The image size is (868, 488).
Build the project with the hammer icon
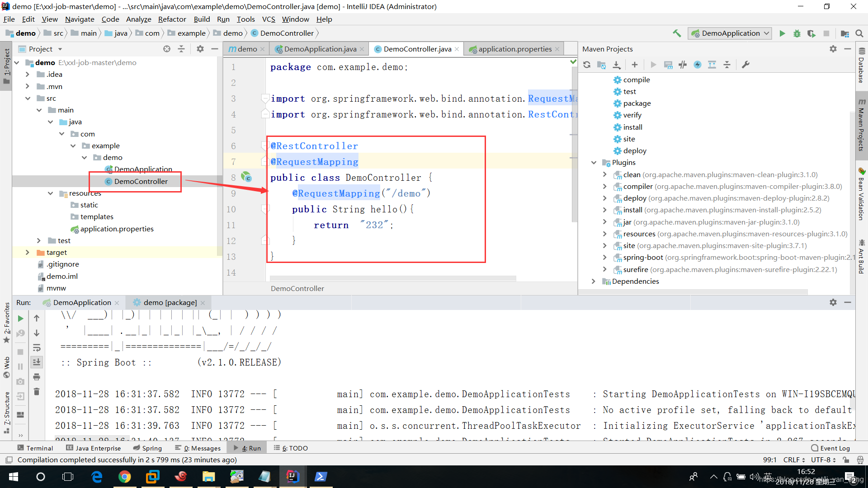click(x=677, y=33)
